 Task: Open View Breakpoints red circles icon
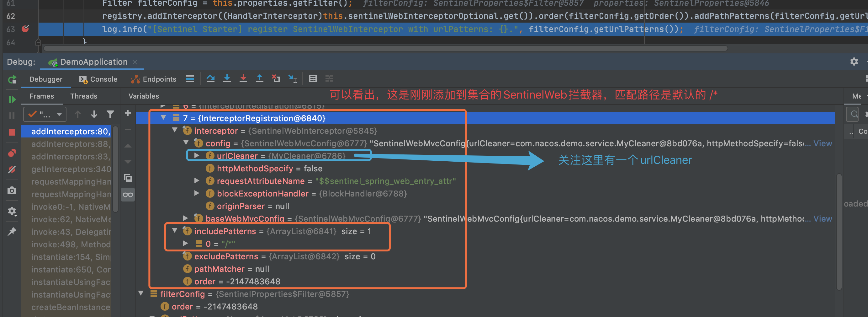[x=12, y=153]
